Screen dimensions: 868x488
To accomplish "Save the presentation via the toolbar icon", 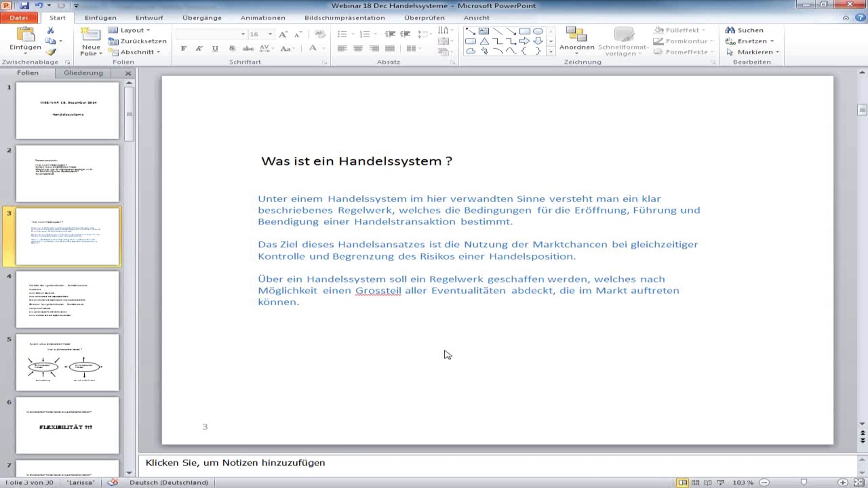I will [x=24, y=5].
